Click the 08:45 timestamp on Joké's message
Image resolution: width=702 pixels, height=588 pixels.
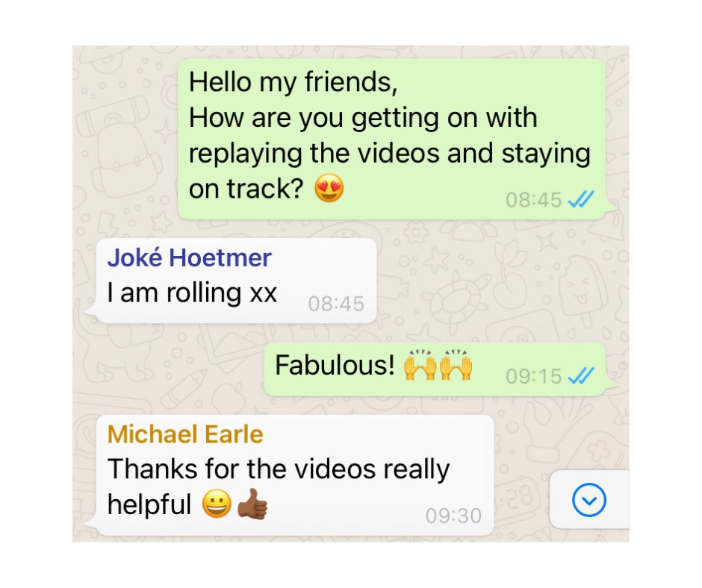(336, 304)
